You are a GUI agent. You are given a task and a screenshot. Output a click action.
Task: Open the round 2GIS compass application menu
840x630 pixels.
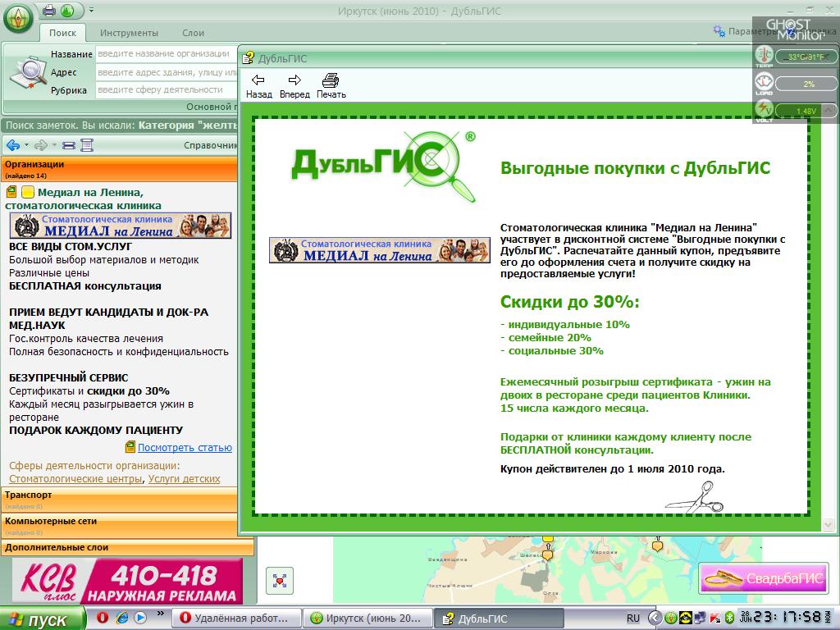coord(18,19)
